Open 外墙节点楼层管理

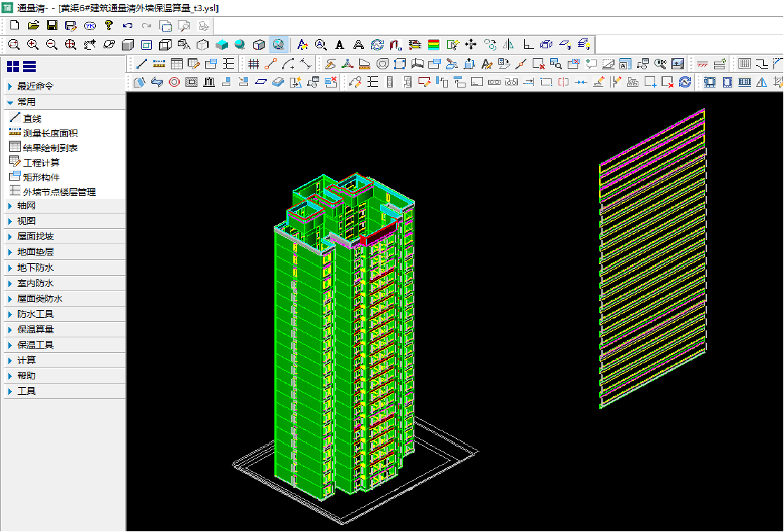point(52,192)
